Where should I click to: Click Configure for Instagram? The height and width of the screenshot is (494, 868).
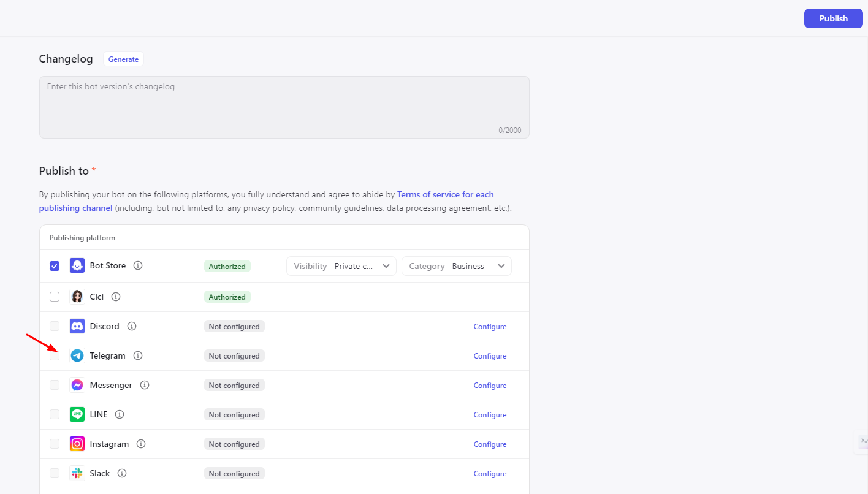click(490, 444)
